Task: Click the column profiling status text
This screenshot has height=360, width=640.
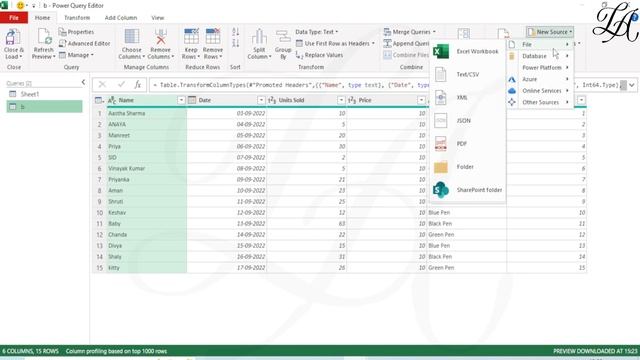Action: (x=116, y=351)
